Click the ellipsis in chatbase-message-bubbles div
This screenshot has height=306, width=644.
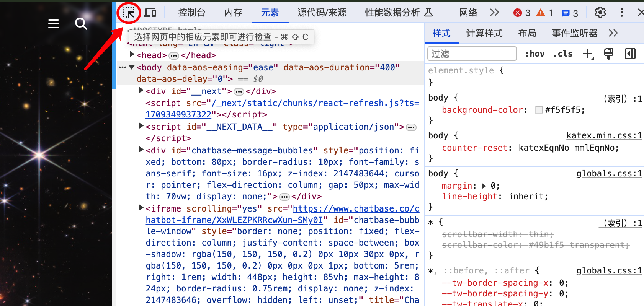(284, 197)
